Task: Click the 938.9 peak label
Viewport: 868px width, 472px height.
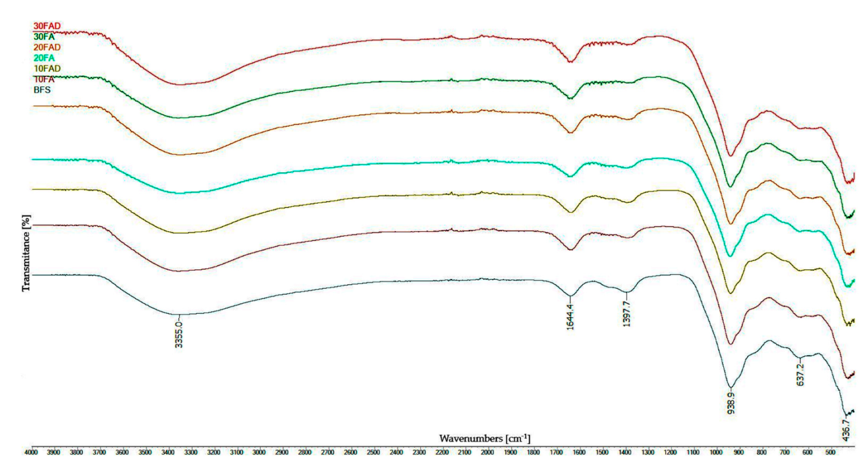Action: click(731, 403)
